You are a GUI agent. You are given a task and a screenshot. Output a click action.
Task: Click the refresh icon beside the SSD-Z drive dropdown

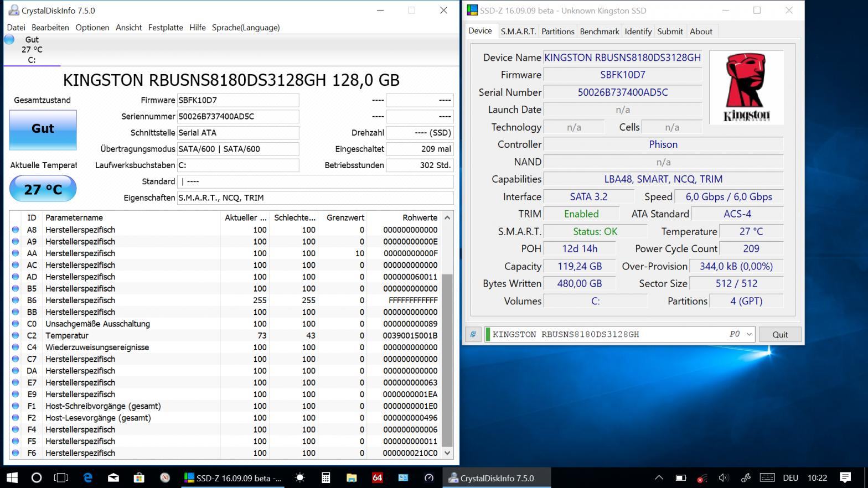(x=473, y=334)
